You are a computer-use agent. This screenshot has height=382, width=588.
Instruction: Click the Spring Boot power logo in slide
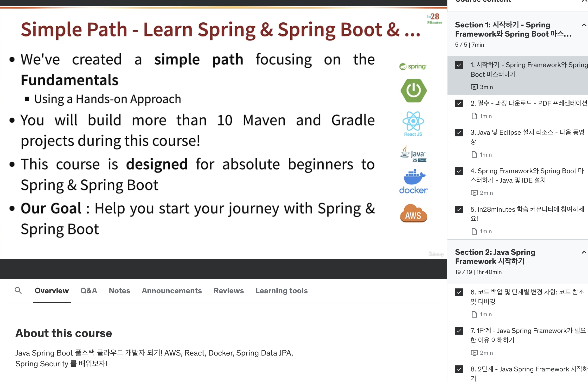point(413,91)
